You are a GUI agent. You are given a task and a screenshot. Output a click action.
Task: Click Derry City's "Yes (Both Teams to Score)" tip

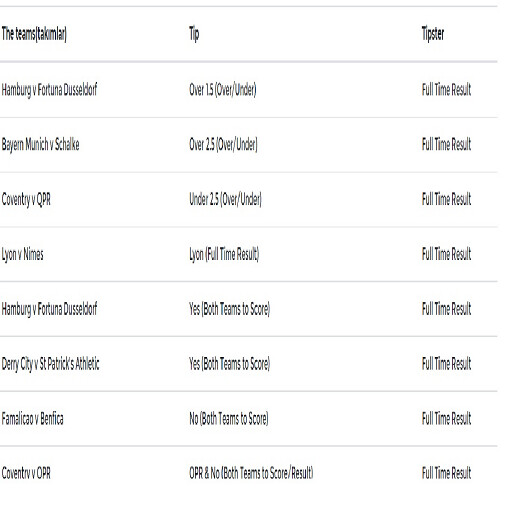[x=230, y=364]
